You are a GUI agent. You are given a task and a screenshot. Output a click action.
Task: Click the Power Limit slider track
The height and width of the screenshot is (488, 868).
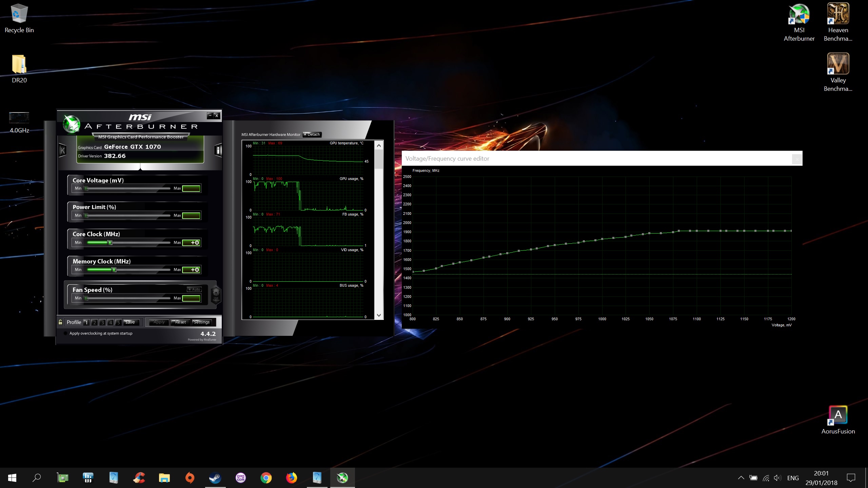click(x=128, y=216)
